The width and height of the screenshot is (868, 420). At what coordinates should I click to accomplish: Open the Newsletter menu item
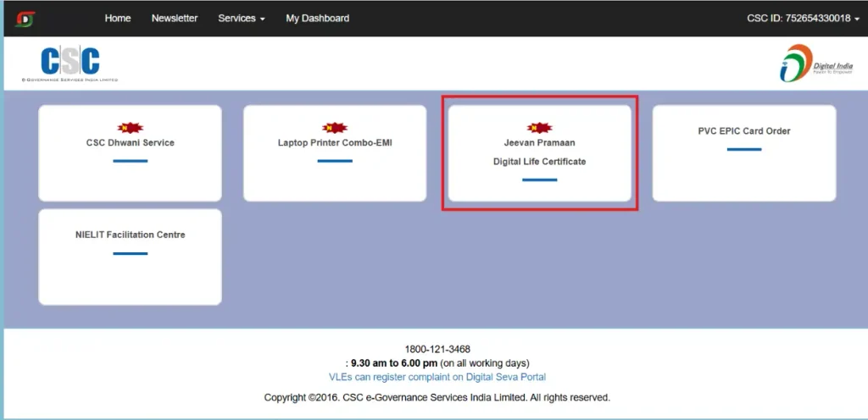[175, 19]
